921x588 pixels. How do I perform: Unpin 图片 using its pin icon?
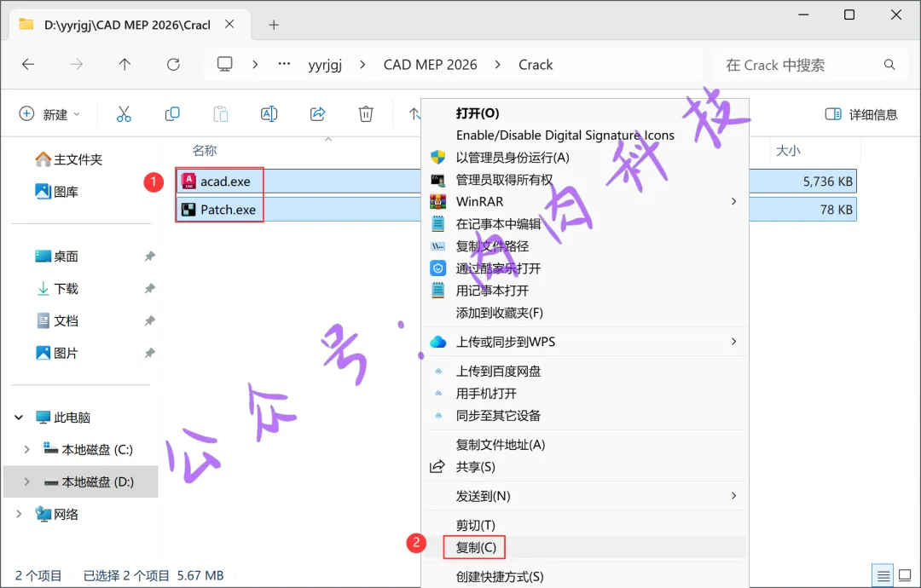tap(150, 354)
